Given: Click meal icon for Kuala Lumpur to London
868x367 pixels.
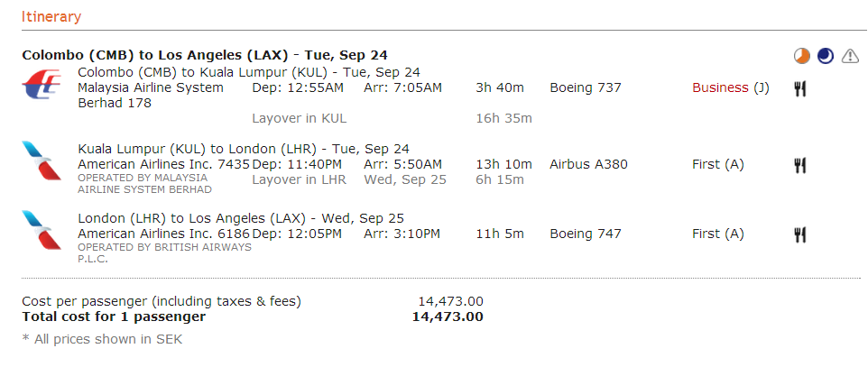Looking at the screenshot, I should click(799, 165).
